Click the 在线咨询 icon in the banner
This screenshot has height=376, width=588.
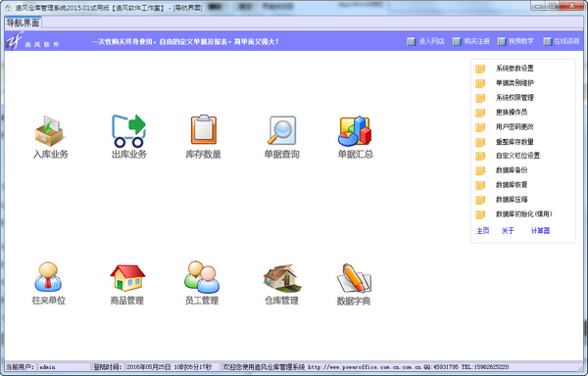pos(548,41)
